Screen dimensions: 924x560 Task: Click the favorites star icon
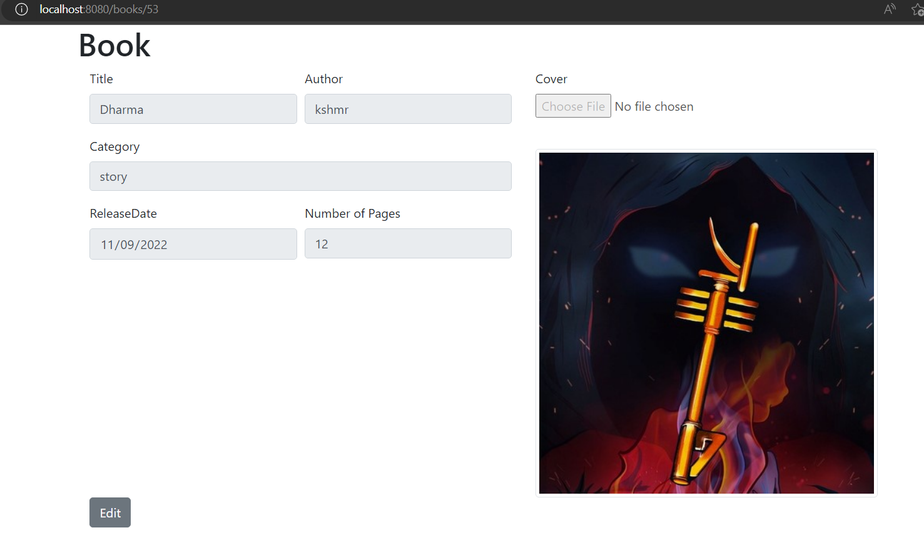click(918, 9)
